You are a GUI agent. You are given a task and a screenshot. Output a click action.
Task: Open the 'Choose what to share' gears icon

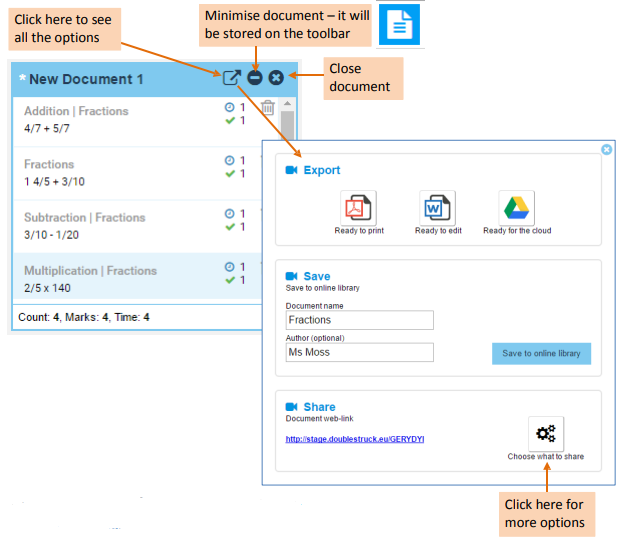(x=546, y=434)
